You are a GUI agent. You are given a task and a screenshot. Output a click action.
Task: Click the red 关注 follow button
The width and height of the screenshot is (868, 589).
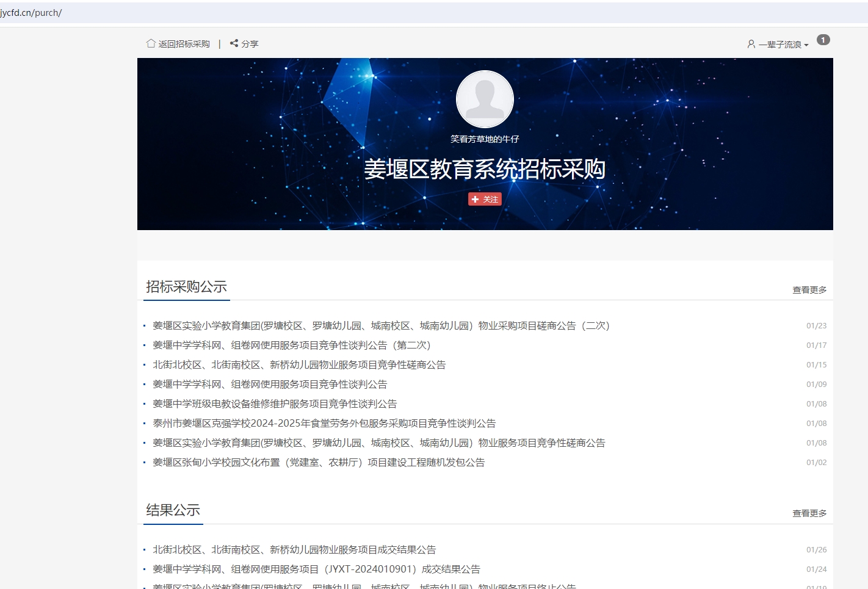click(x=485, y=199)
